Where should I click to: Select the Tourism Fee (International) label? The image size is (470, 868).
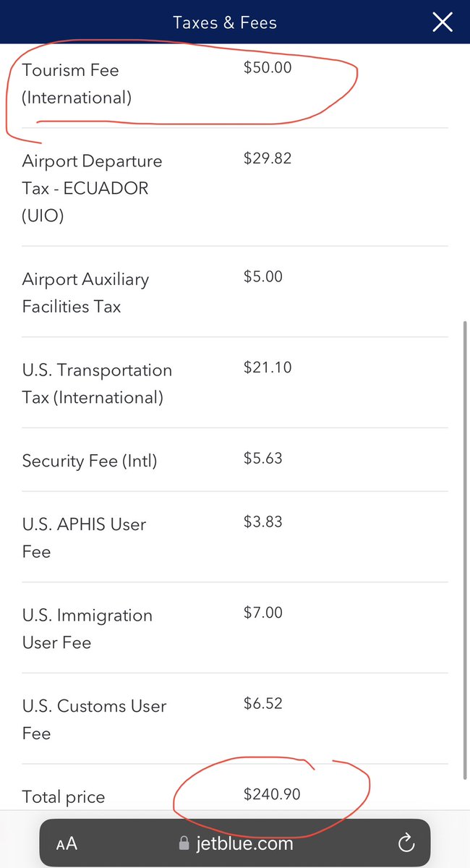(x=77, y=84)
